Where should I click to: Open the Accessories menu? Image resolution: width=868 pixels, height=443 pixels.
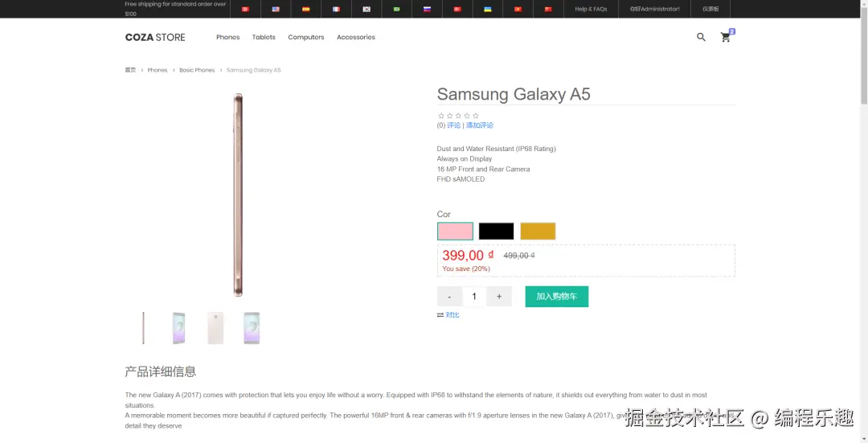(356, 37)
